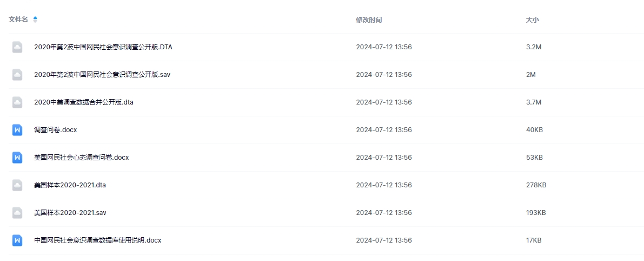
Task: Sort files by 大小 column header
Action: [532, 19]
